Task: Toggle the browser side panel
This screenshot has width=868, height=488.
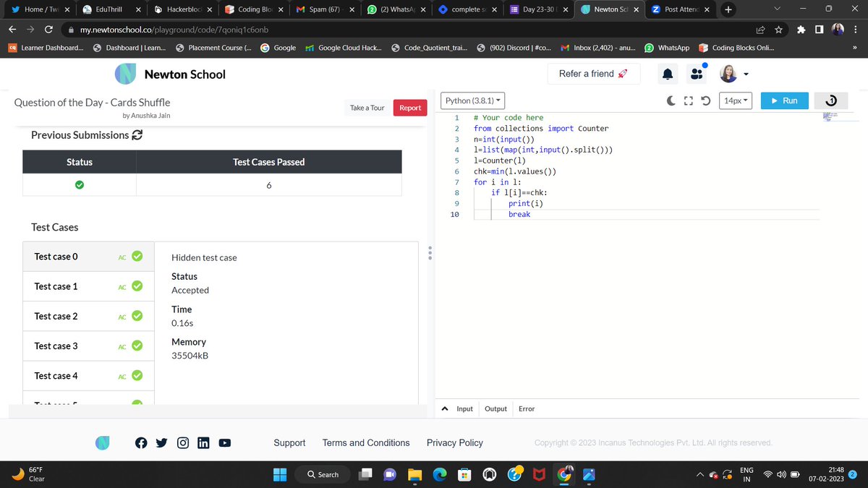Action: coord(819,30)
